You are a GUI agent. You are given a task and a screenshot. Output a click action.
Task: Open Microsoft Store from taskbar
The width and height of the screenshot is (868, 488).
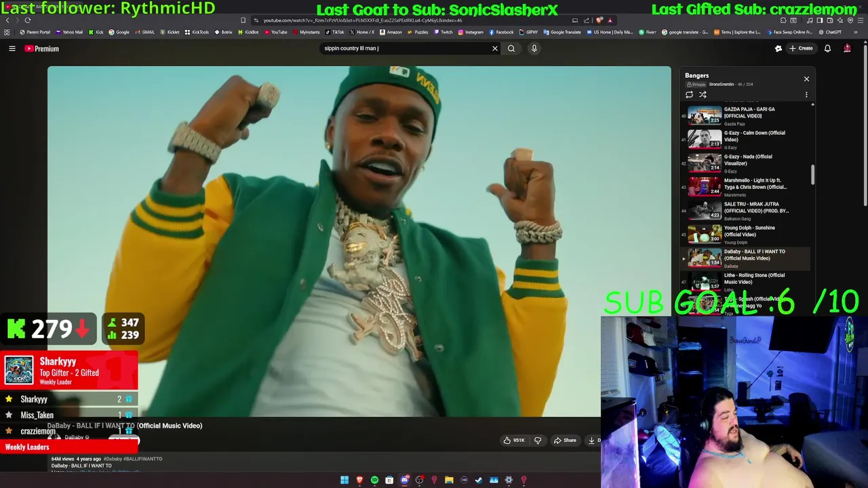pos(389,480)
